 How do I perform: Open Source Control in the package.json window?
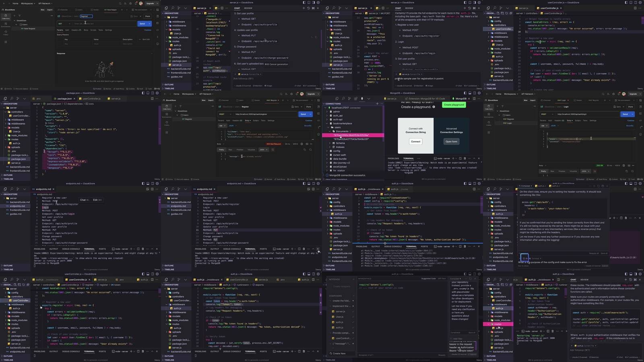coord(18,99)
